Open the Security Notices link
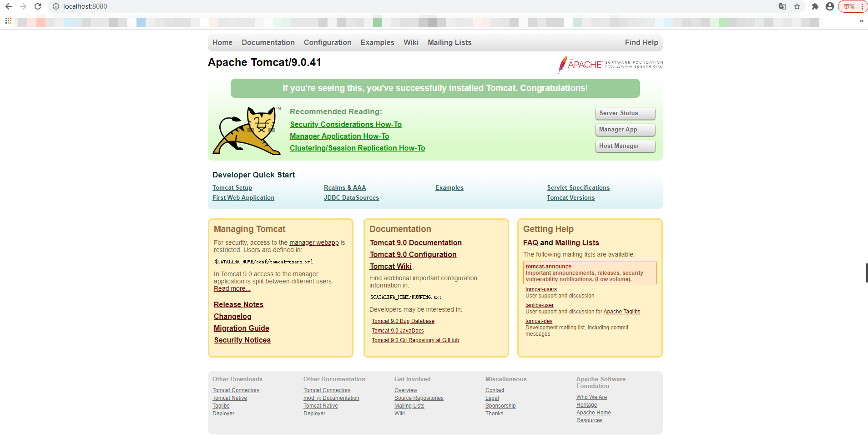This screenshot has width=868, height=439. (x=242, y=340)
